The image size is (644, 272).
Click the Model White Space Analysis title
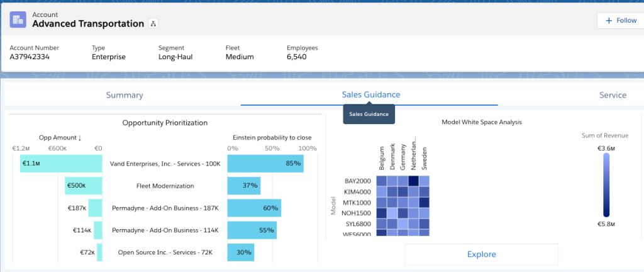coord(481,122)
